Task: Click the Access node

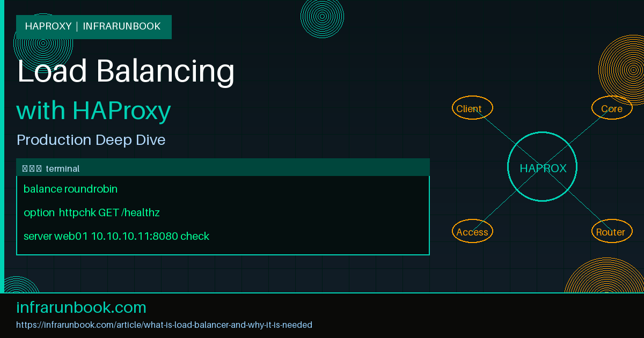Action: pos(472,231)
